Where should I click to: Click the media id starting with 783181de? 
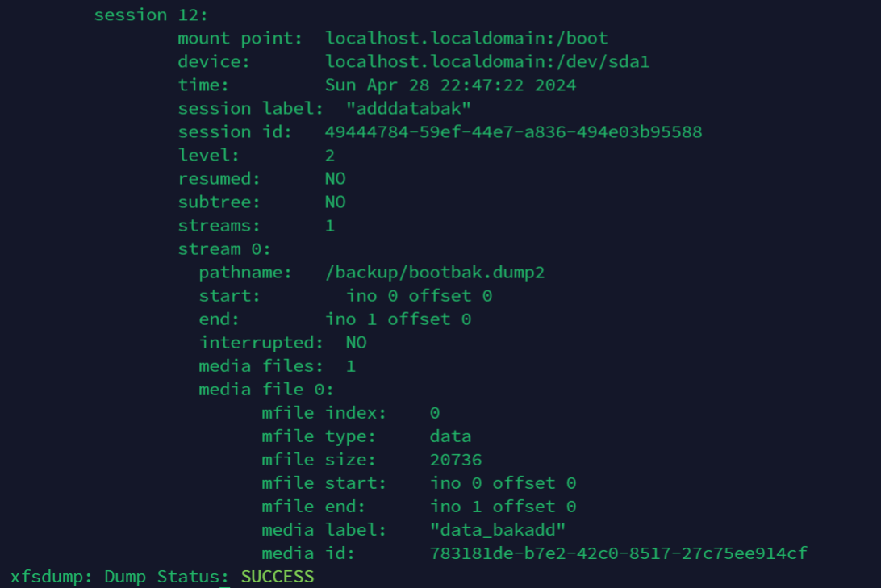pyautogui.click(x=619, y=553)
